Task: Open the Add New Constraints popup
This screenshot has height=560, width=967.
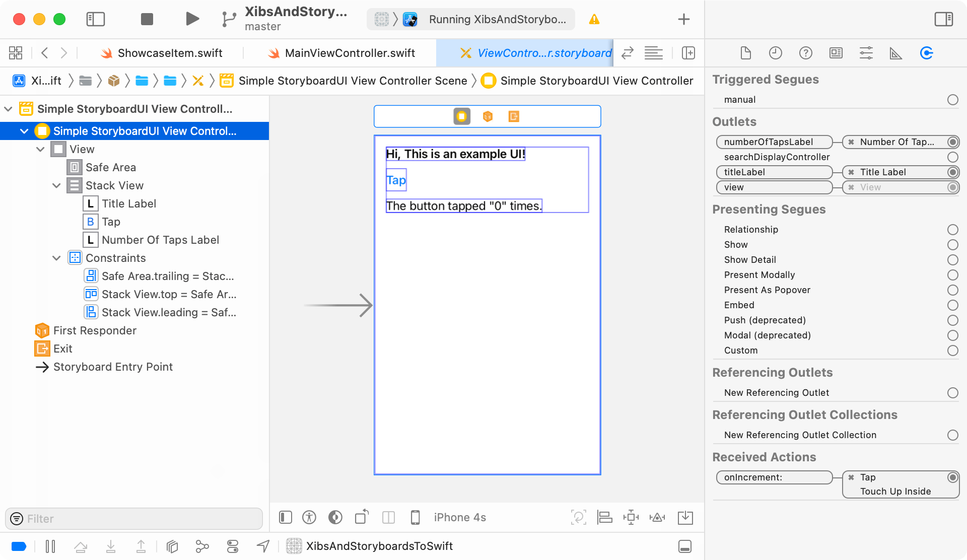Action: pos(631,517)
